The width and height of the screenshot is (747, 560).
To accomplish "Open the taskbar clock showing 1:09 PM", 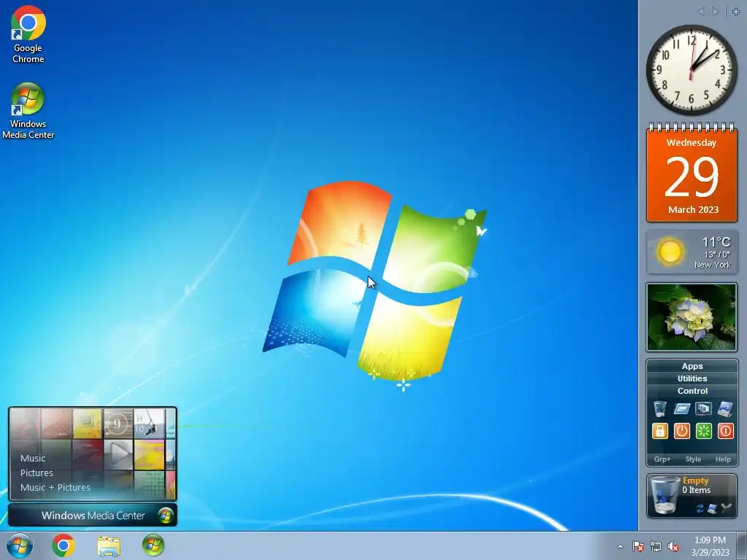I will point(710,546).
